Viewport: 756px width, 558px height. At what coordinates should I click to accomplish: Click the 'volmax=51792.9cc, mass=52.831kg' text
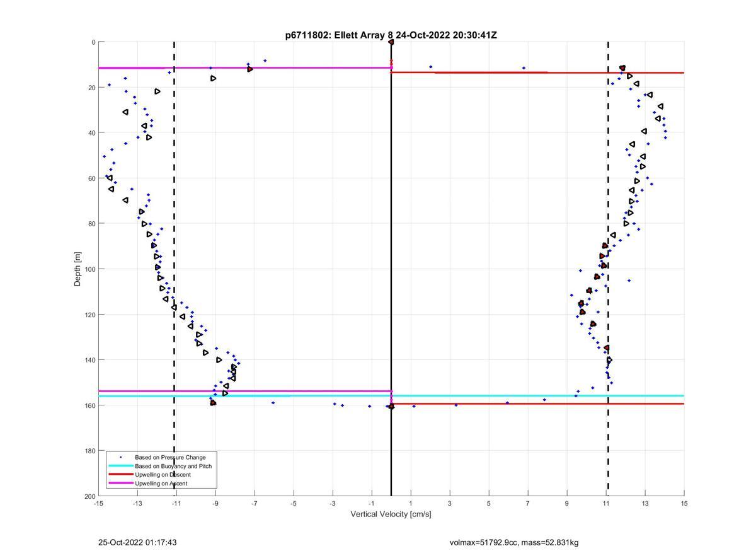pyautogui.click(x=514, y=542)
